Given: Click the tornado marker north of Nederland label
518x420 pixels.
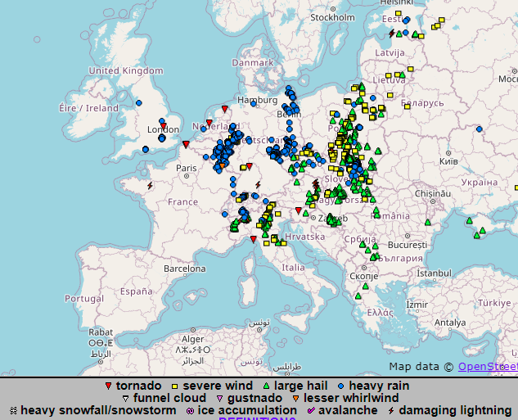Looking at the screenshot, I should click(x=225, y=109).
